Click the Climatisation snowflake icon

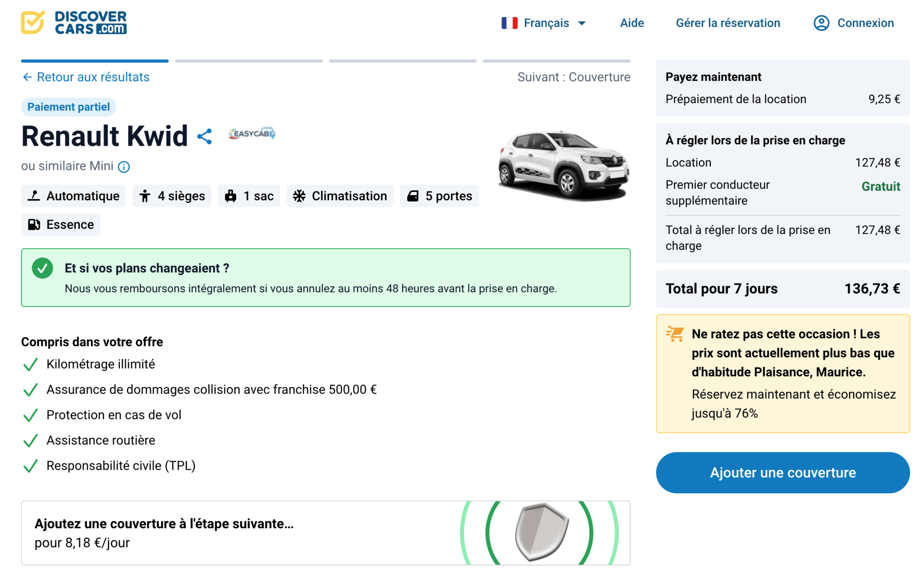point(300,196)
